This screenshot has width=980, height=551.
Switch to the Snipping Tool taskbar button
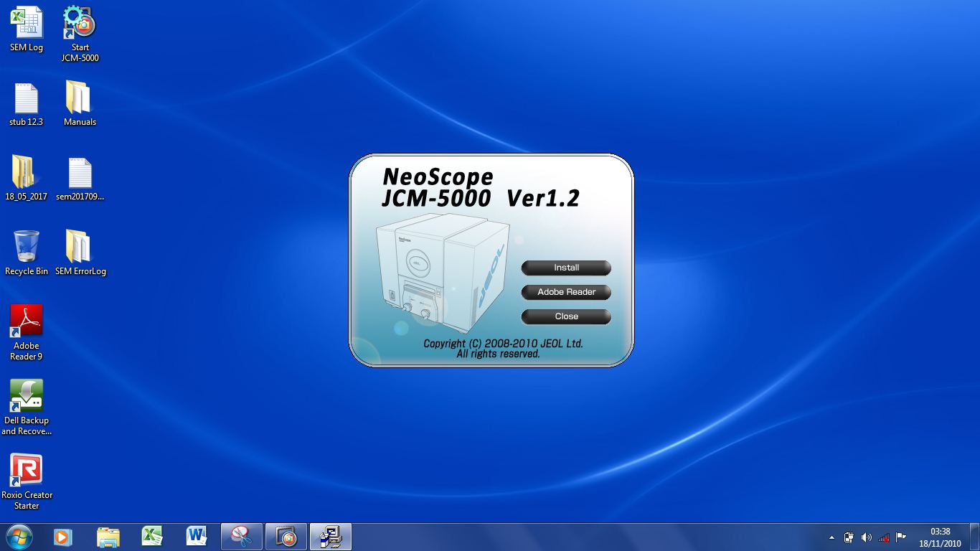(x=242, y=537)
